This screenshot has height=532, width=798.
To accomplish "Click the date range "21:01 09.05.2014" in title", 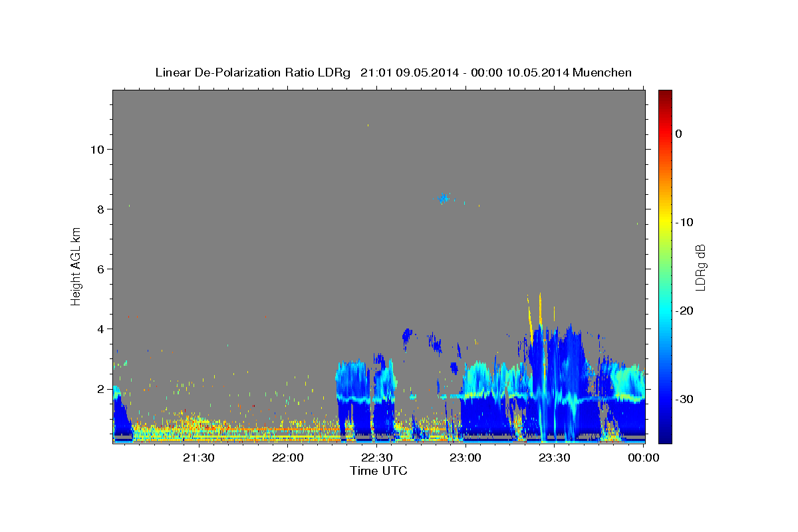I will pyautogui.click(x=409, y=72).
